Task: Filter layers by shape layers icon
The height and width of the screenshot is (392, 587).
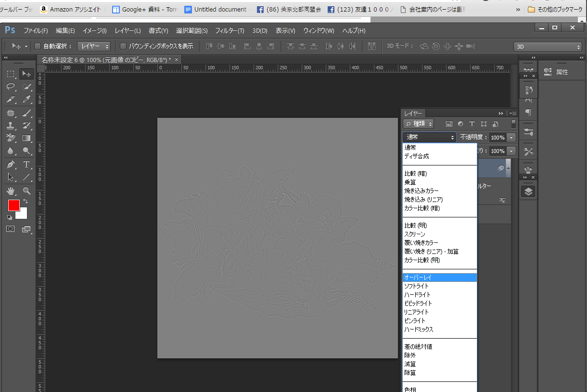Action: tap(484, 124)
